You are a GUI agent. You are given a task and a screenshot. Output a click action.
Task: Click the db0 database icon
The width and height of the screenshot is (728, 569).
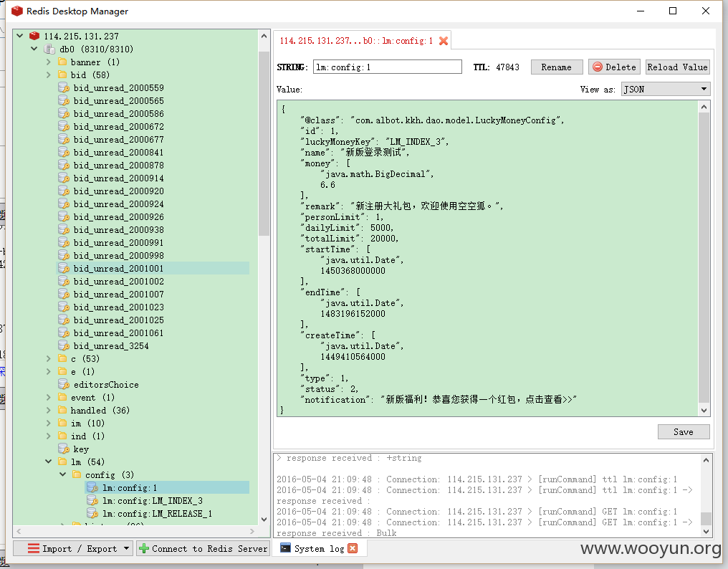click(49, 49)
